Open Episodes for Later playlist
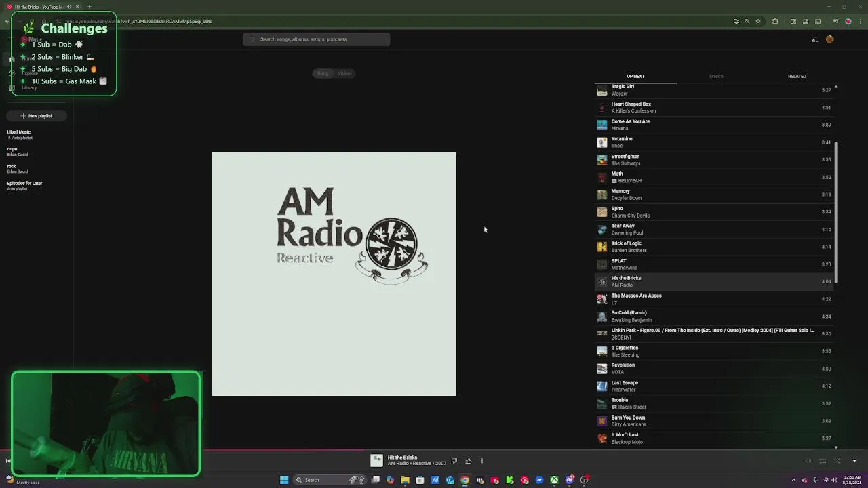The image size is (868, 488). click(x=24, y=186)
